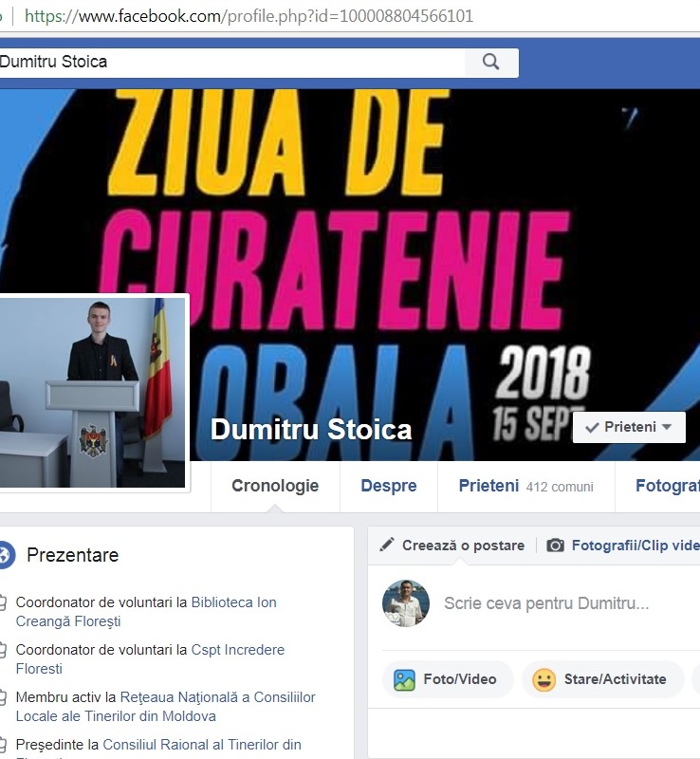700x759 pixels.
Task: Expand the Prieteni friendship dropdown arrow
Action: (x=667, y=427)
